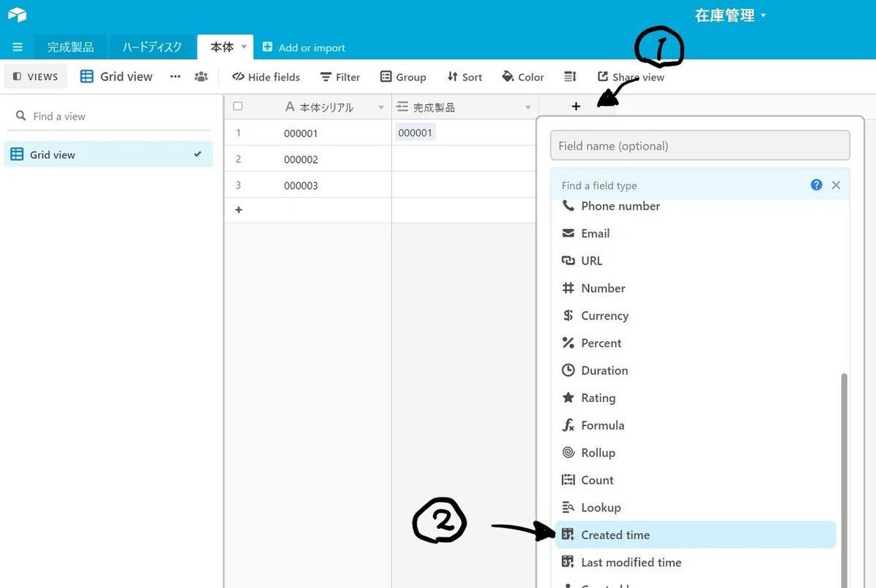
Task: Click the Airtable logo icon
Action: click(18, 15)
